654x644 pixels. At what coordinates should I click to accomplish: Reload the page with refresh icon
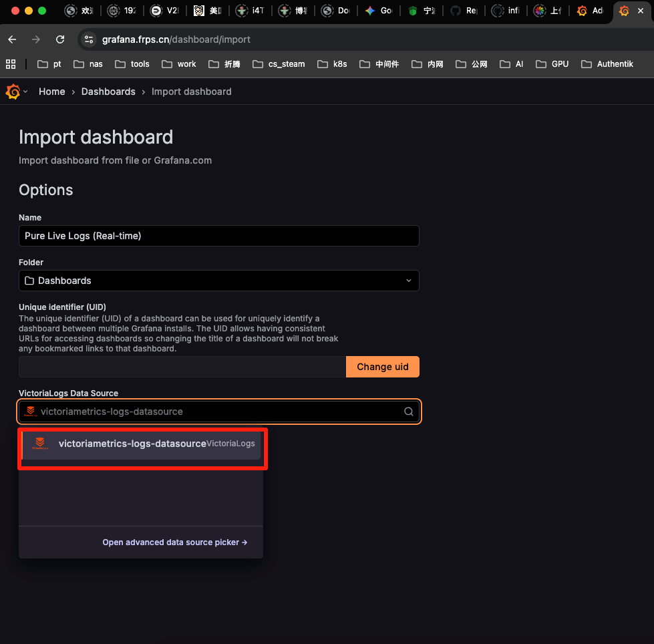pyautogui.click(x=60, y=39)
